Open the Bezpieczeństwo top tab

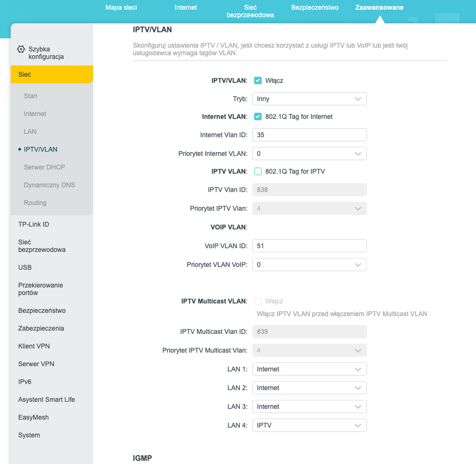[314, 8]
